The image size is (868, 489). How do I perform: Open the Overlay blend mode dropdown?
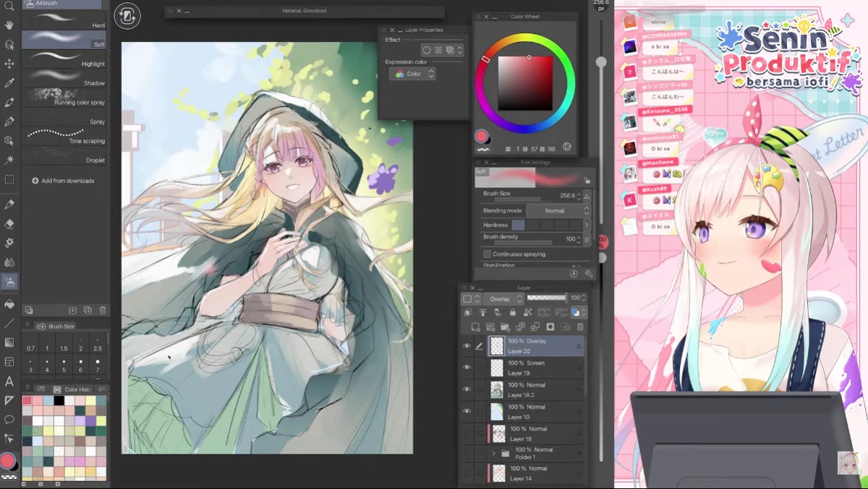tap(504, 298)
